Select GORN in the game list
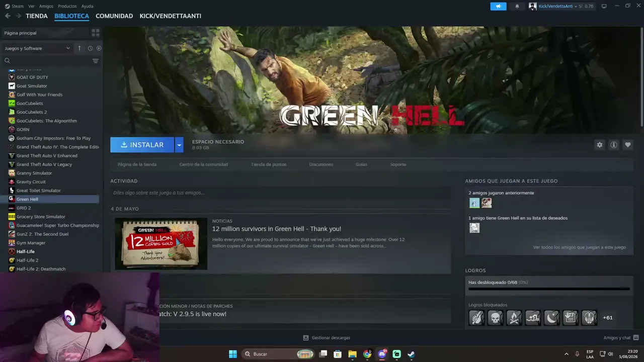This screenshot has width=644, height=362. tap(23, 129)
